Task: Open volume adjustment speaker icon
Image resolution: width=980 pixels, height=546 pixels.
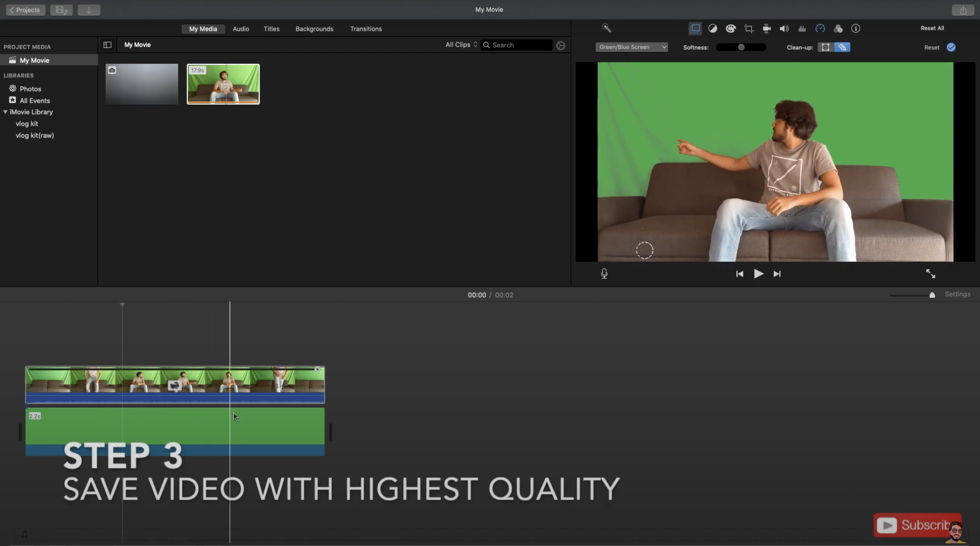Action: 784,28
